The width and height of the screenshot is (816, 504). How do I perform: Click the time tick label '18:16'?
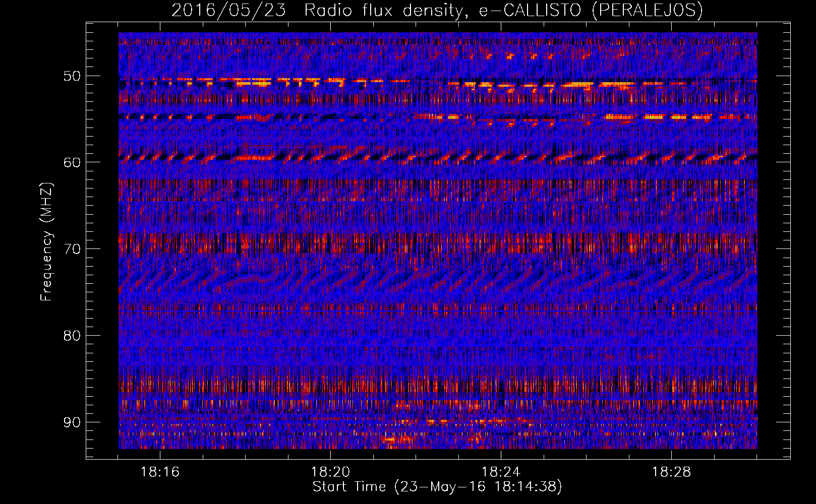tap(160, 472)
